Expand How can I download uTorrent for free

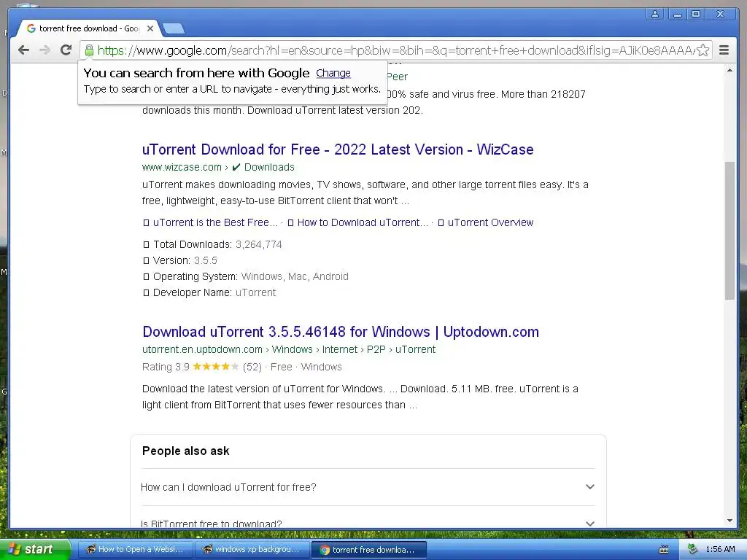368,487
